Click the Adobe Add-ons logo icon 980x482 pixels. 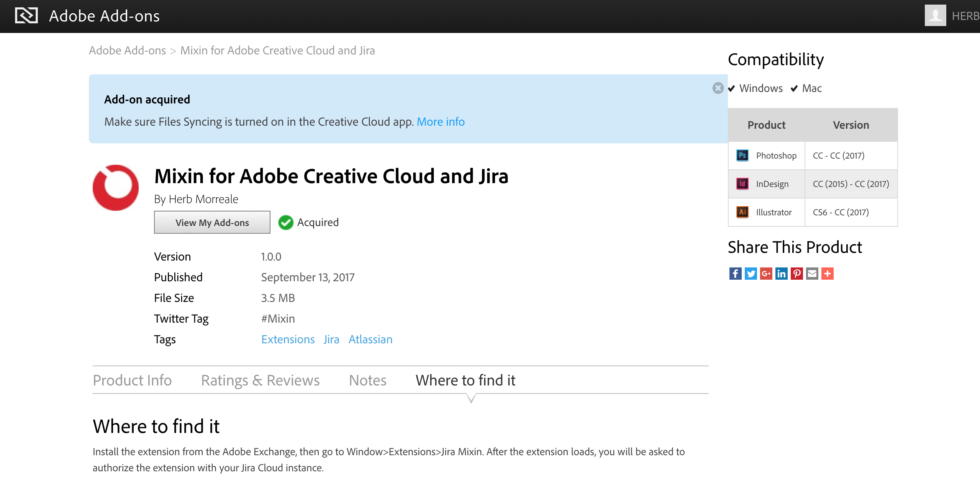click(26, 16)
